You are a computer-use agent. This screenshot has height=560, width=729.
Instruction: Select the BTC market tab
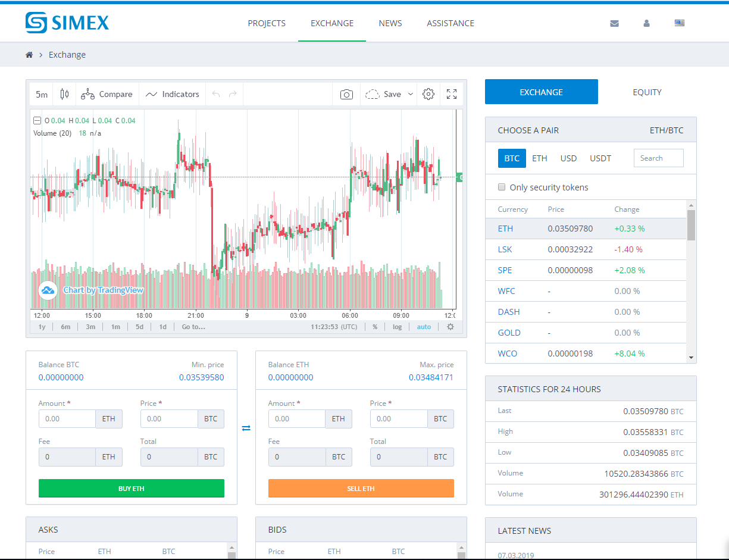click(x=512, y=158)
